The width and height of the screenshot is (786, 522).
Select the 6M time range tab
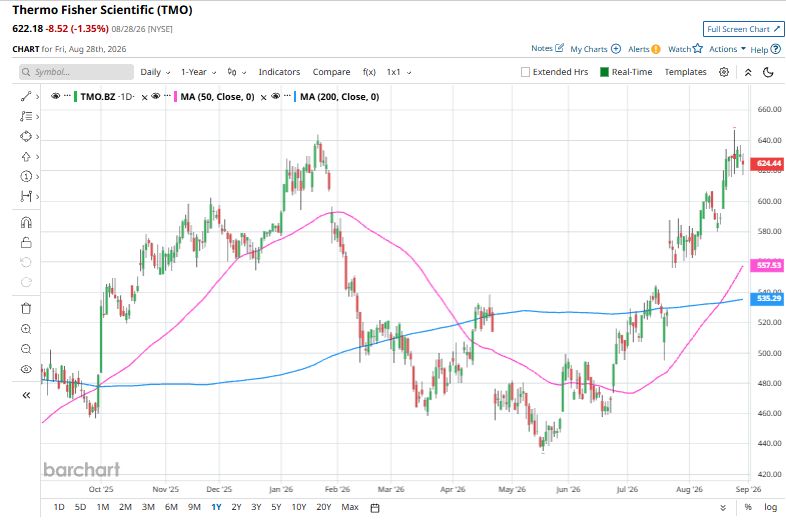(x=171, y=507)
